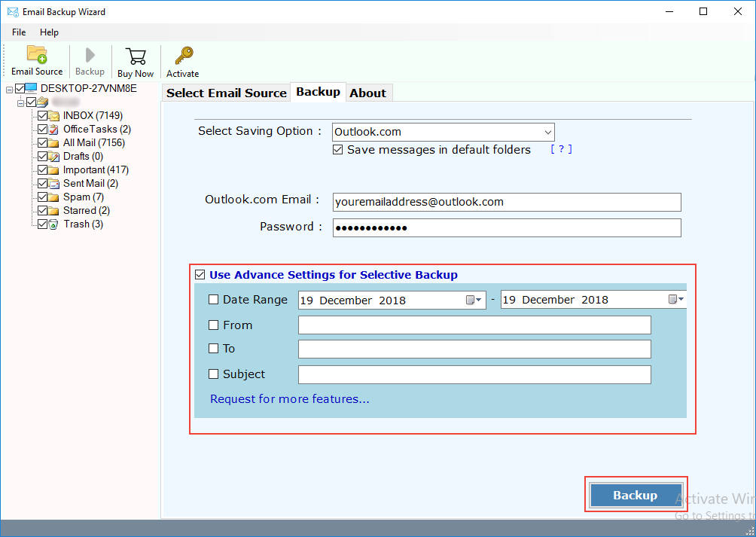The width and height of the screenshot is (756, 537).
Task: Open the File menu
Action: pyautogui.click(x=19, y=32)
